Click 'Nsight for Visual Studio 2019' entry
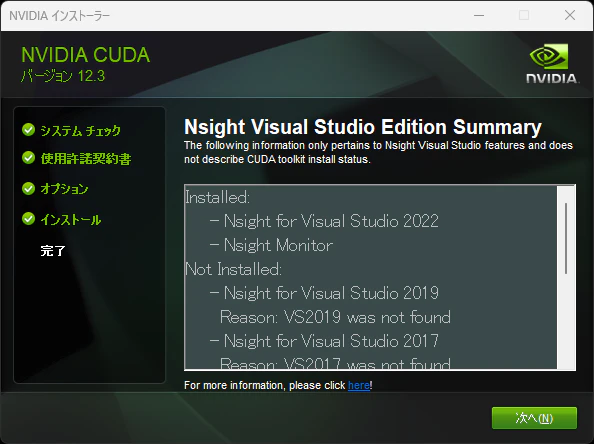The width and height of the screenshot is (594, 444). click(325, 293)
